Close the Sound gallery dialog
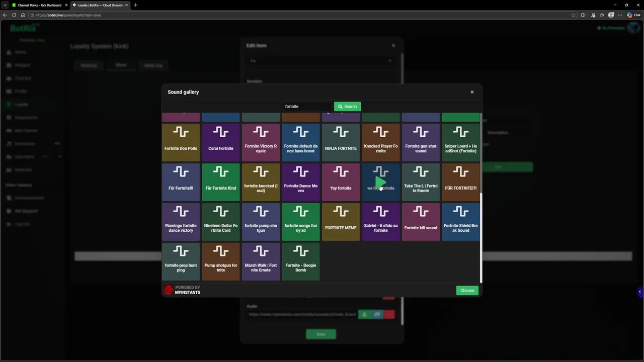The image size is (644, 362). pos(472,92)
